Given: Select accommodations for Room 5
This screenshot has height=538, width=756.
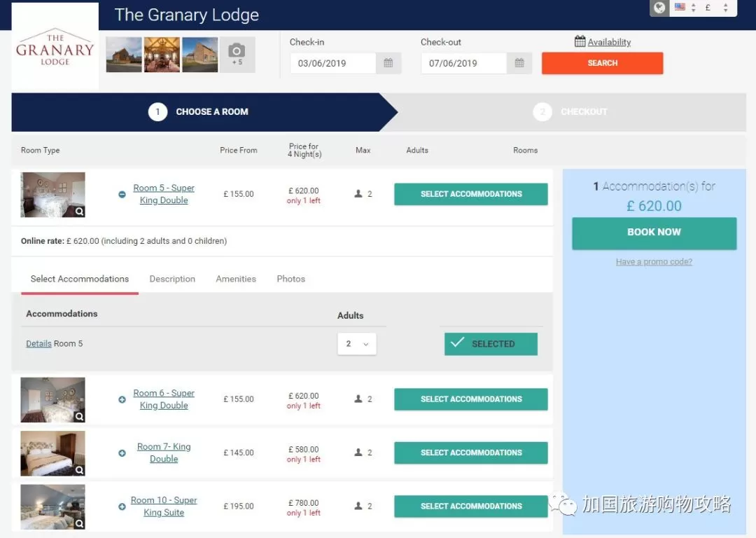Looking at the screenshot, I should click(470, 194).
